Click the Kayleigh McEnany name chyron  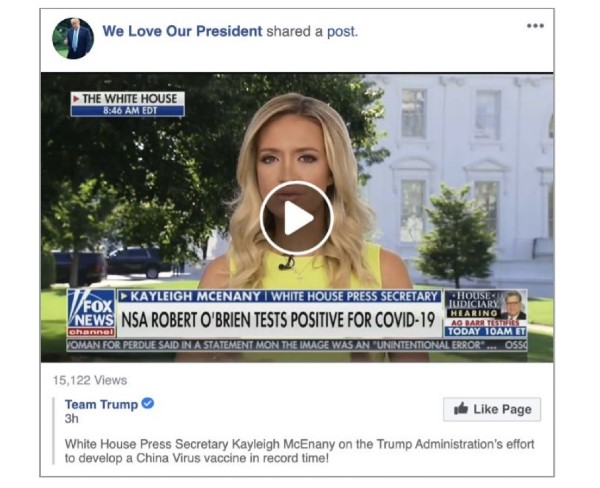[x=279, y=296]
